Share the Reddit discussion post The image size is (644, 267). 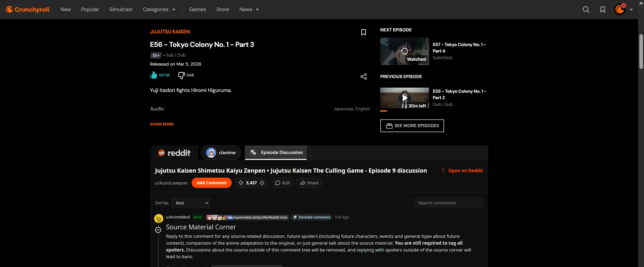[309, 183]
